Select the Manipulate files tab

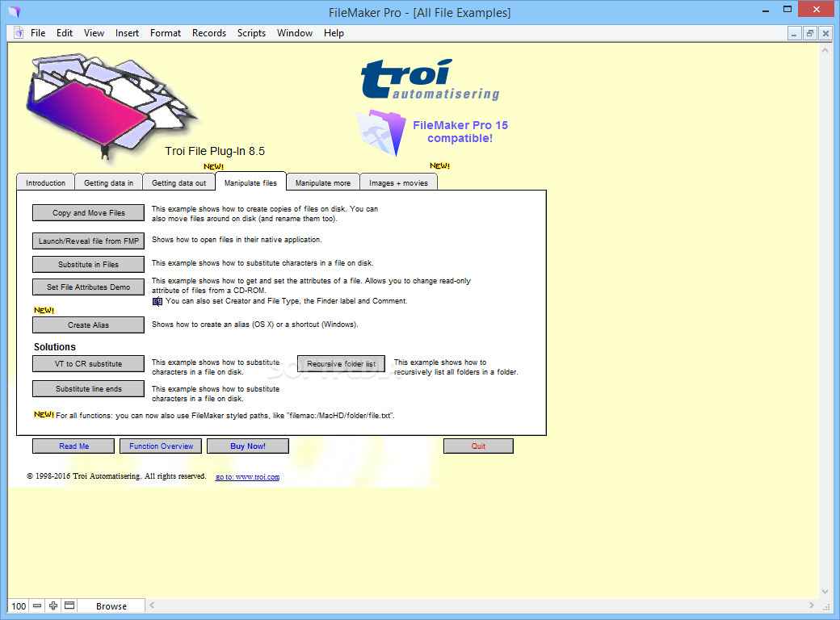point(250,182)
